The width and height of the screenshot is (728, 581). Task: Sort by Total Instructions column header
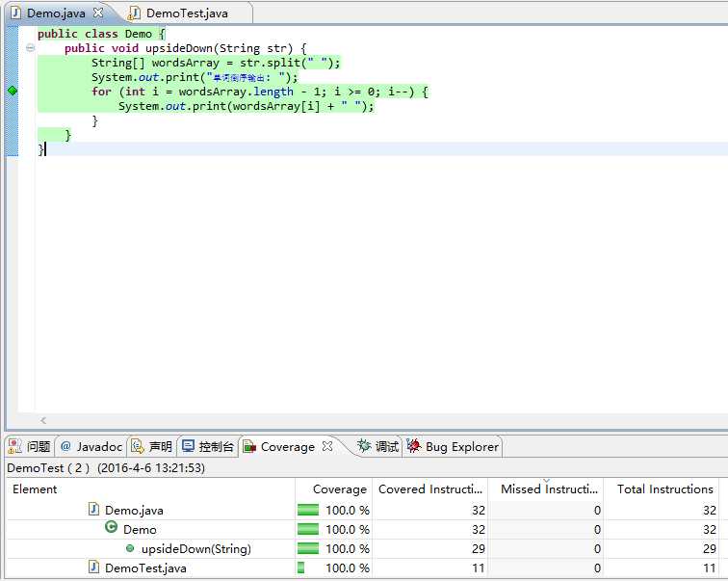click(x=662, y=489)
